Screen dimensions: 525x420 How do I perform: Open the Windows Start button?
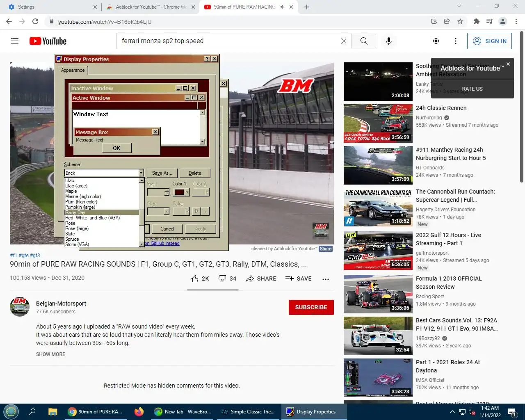pyautogui.click(x=11, y=411)
